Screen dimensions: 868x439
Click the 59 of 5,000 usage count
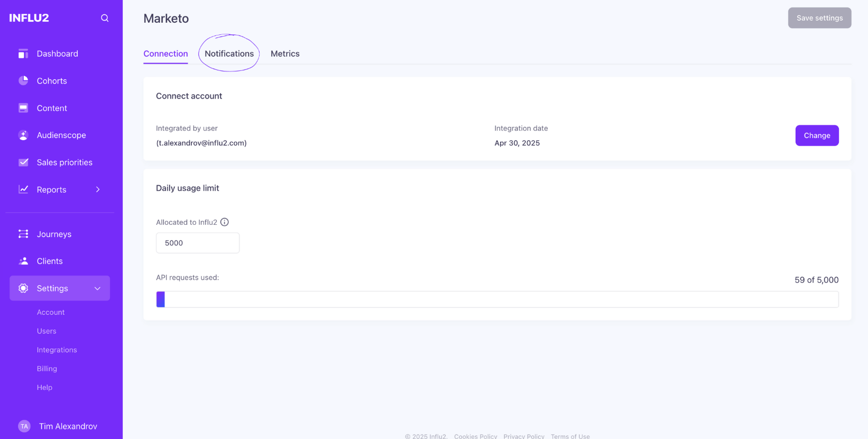pos(816,280)
